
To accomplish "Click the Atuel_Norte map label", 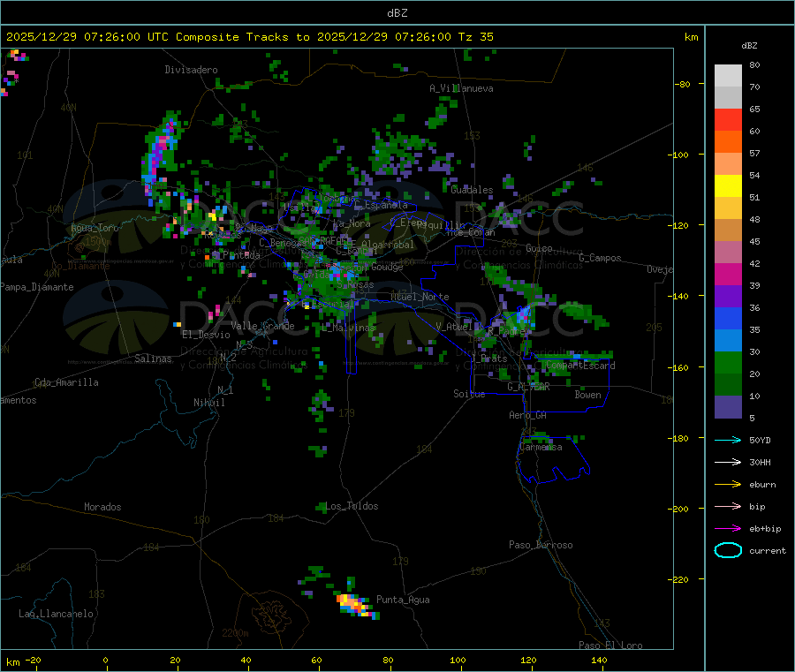I will pyautogui.click(x=420, y=297).
